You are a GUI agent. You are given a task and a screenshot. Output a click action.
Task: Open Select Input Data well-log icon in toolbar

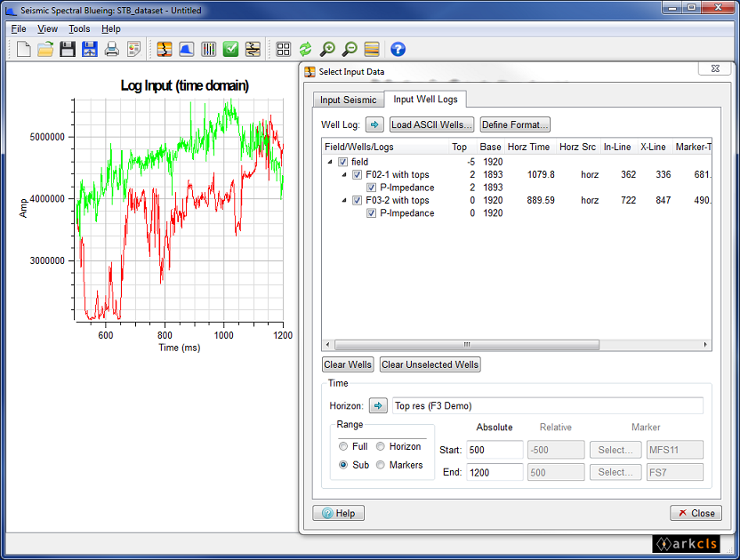[165, 49]
